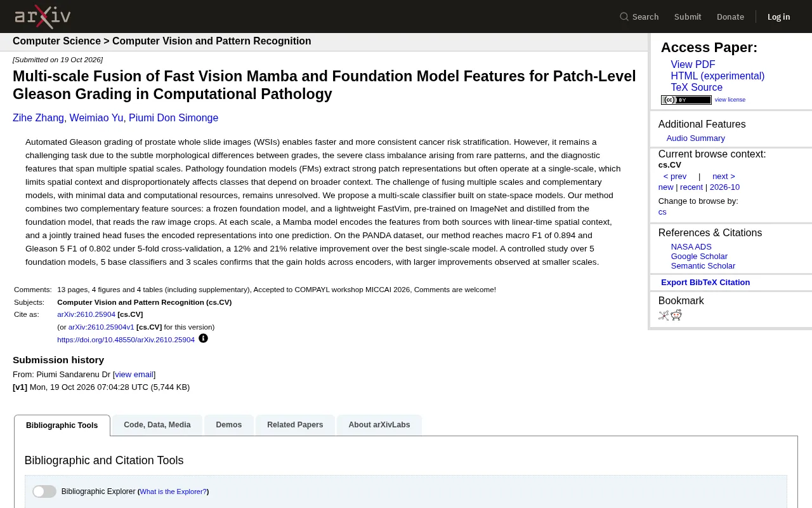Click the Computer Science breadcrumb heading
Screen dimensions: 812x508
point(56,41)
